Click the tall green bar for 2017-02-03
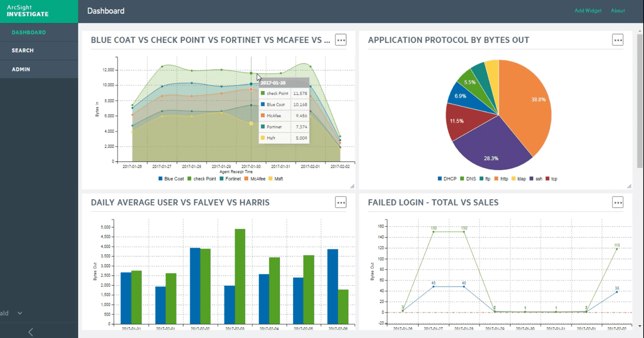Viewport: 644px width, 338px height. point(240,277)
